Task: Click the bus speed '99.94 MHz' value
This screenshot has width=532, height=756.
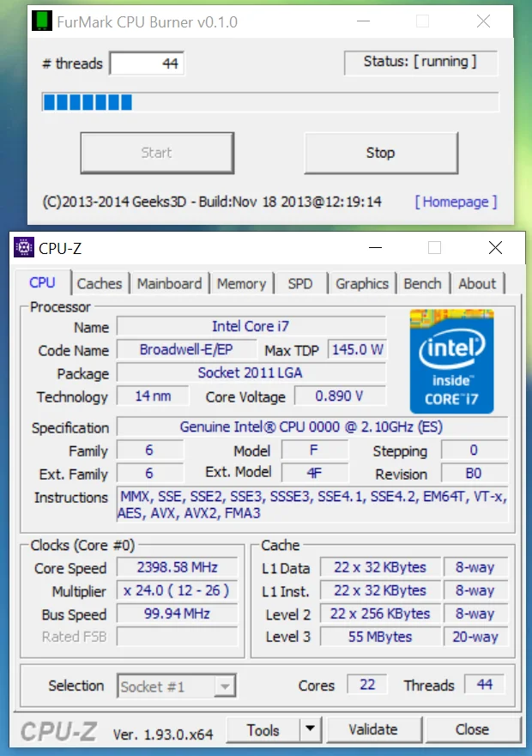Action: (x=177, y=614)
